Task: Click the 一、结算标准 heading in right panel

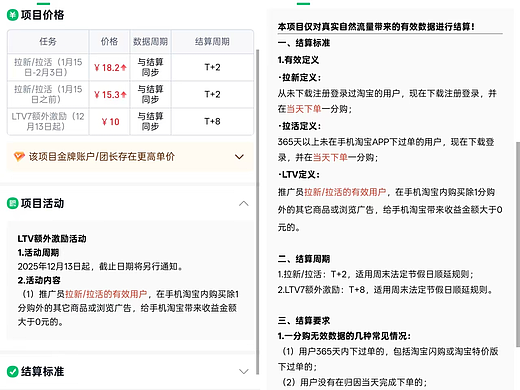Action: coord(304,43)
